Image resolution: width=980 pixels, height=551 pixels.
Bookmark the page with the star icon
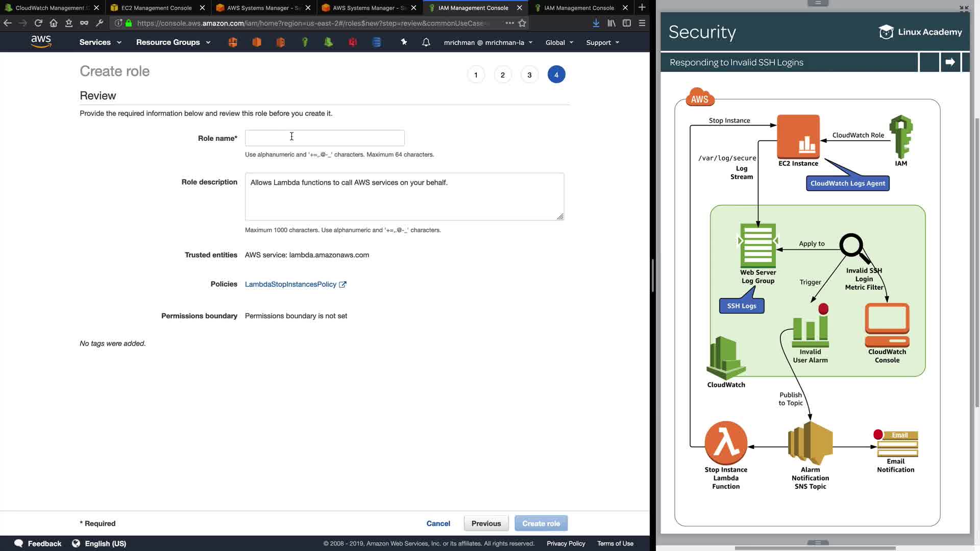pyautogui.click(x=522, y=23)
